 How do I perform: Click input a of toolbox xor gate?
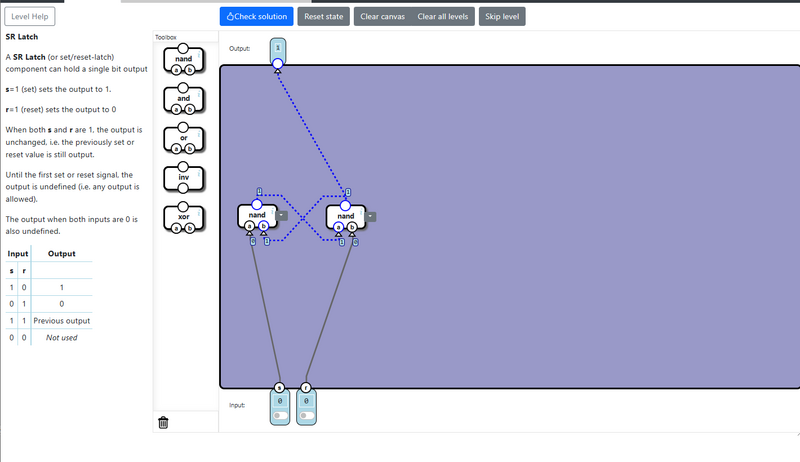coord(177,228)
